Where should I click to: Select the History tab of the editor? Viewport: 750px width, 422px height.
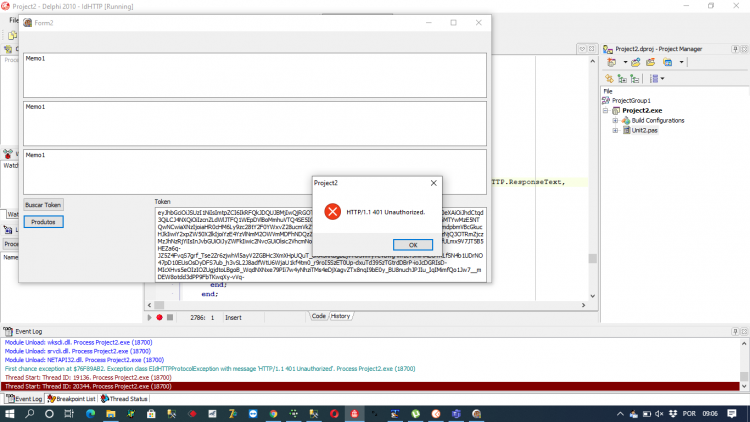click(x=341, y=316)
